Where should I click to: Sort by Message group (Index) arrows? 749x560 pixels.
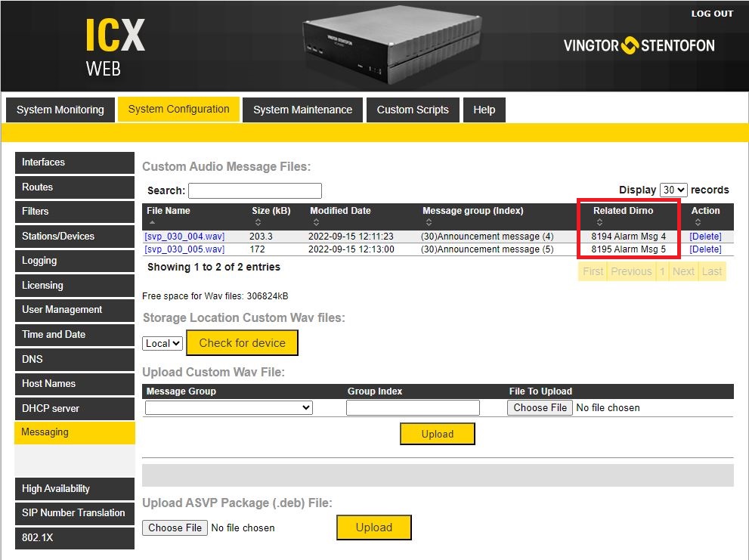click(429, 222)
